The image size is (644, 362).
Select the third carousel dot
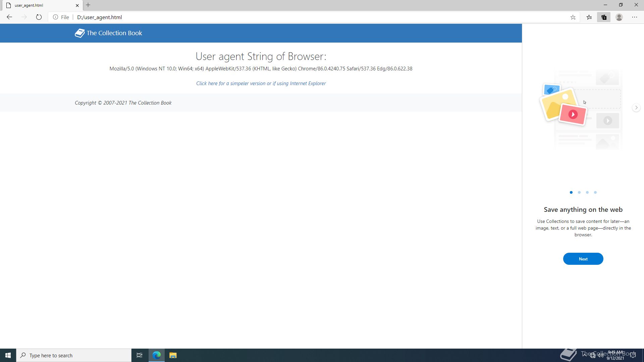(x=587, y=192)
